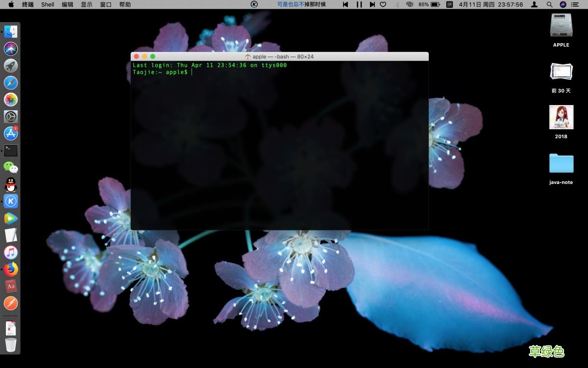
Task: Skip to next track in menu bar
Action: point(372,4)
